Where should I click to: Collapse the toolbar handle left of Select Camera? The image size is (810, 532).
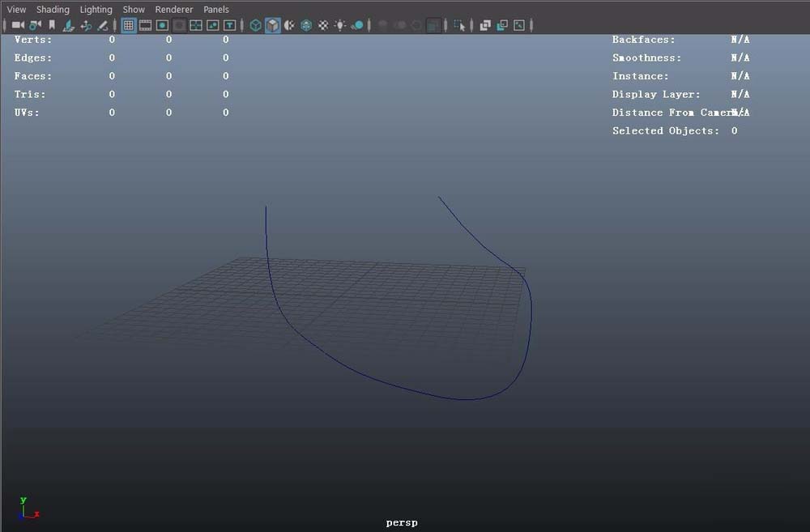point(5,25)
